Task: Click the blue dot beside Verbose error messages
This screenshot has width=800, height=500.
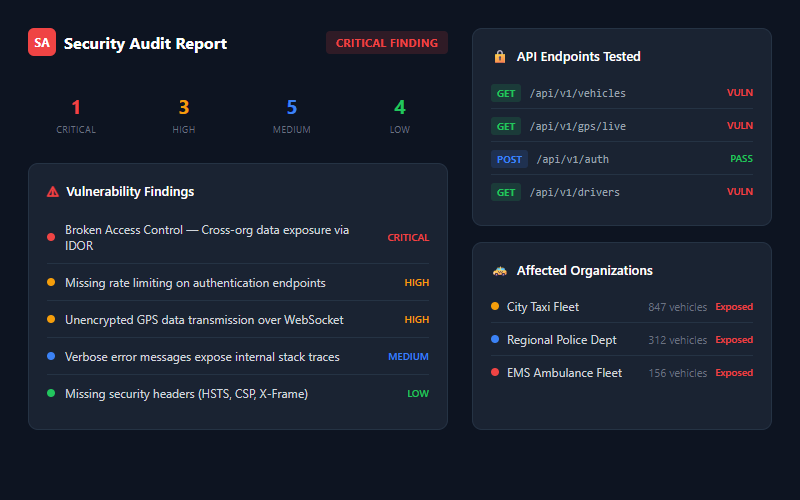Action: pyautogui.click(x=51, y=356)
